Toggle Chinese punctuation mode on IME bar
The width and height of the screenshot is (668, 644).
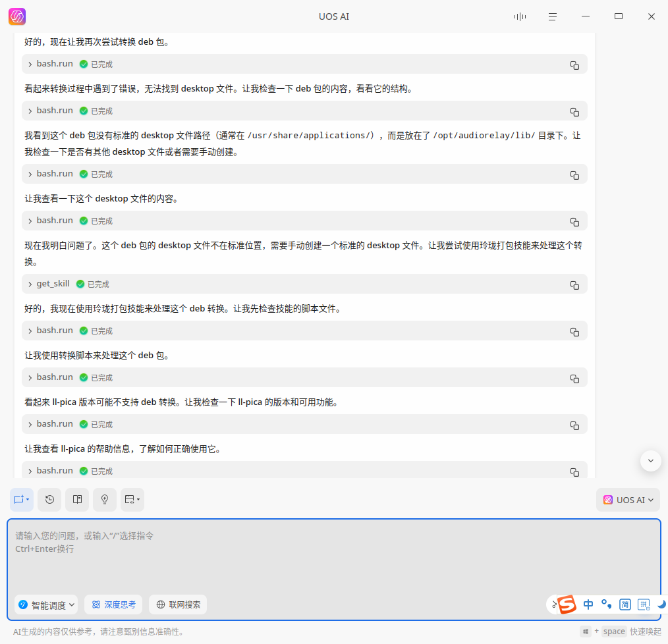607,604
